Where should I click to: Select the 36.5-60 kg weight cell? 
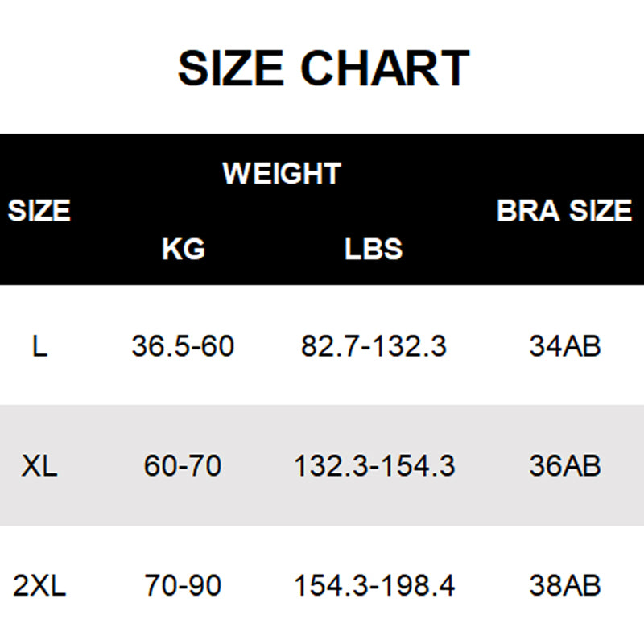[x=183, y=347]
